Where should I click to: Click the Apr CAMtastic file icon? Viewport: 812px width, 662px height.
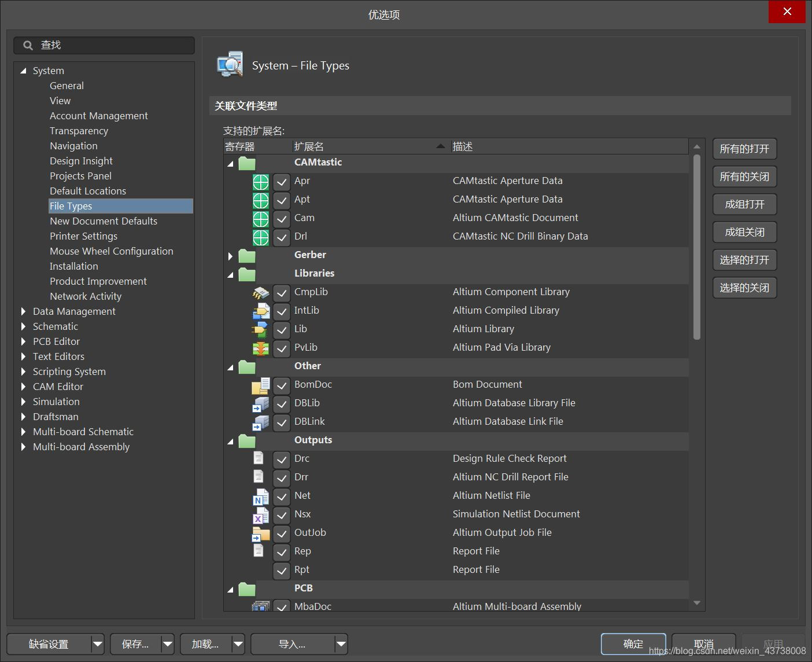tap(261, 182)
